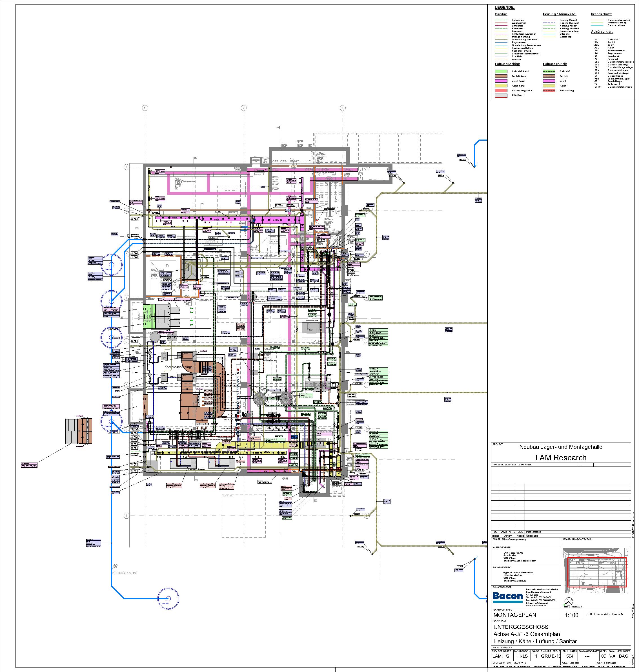This screenshot has height=672, width=639.
Task: Open the lamresearch.com web link
Action: coord(520,561)
